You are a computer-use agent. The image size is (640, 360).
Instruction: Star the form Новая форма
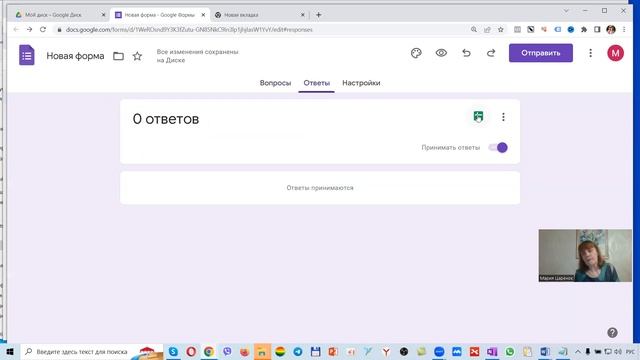[137, 56]
